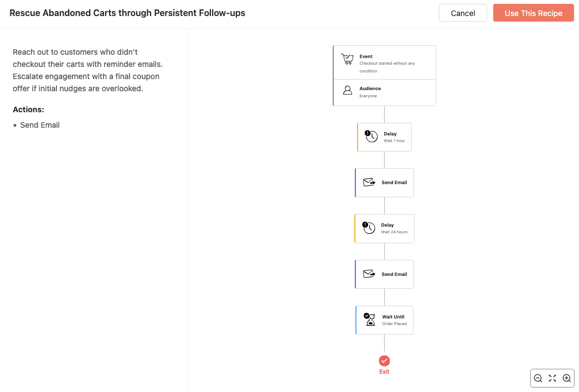Click the first Send Email envelope icon
This screenshot has width=579, height=392.
(x=369, y=182)
